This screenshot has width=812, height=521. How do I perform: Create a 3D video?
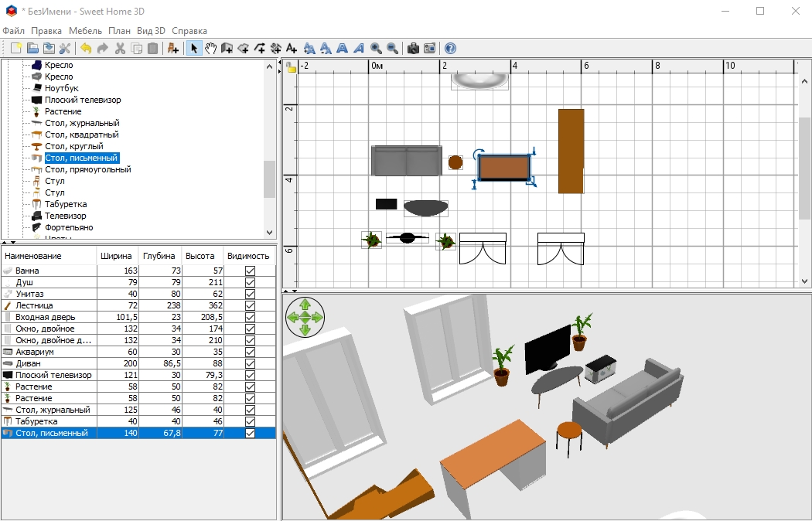[x=429, y=48]
